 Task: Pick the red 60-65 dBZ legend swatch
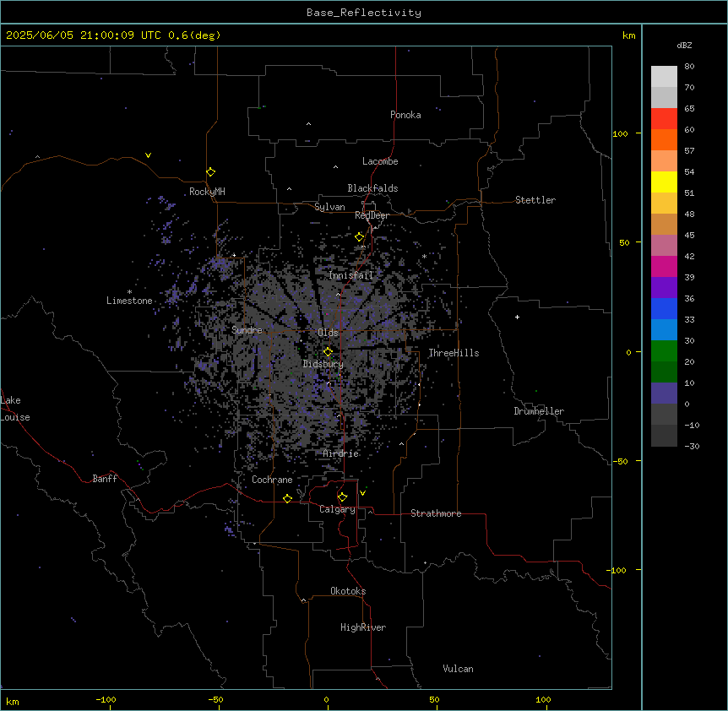(664, 118)
